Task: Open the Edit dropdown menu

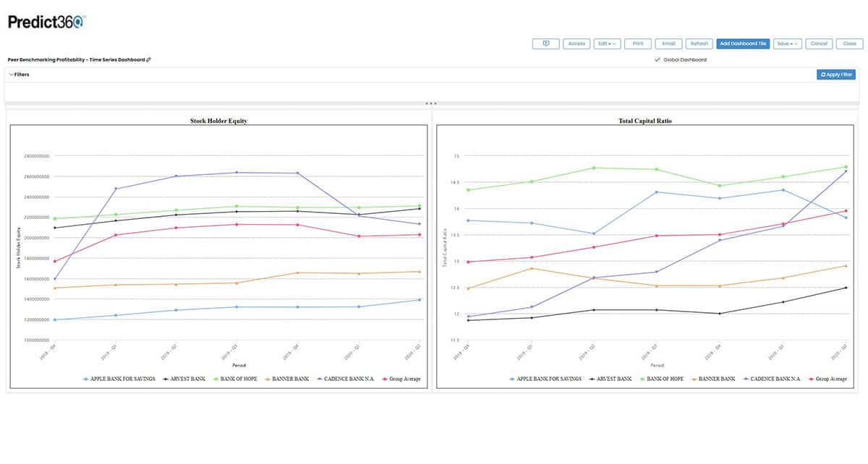Action: [607, 43]
